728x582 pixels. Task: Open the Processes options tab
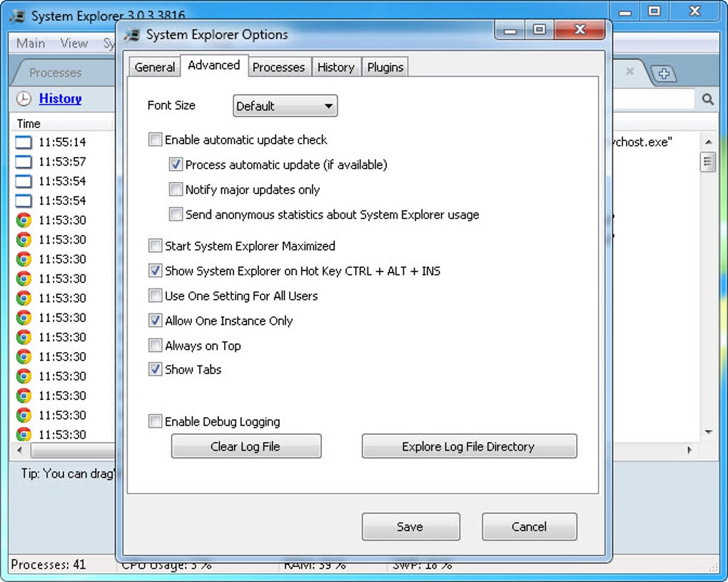coord(278,67)
